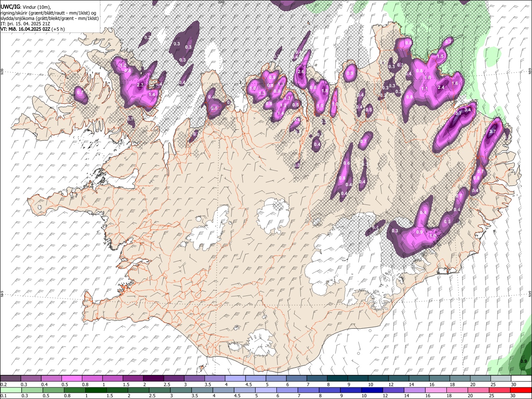
Task: Click the darkest green swatch at 1 in bottom legend row
Action: [x=96, y=390]
